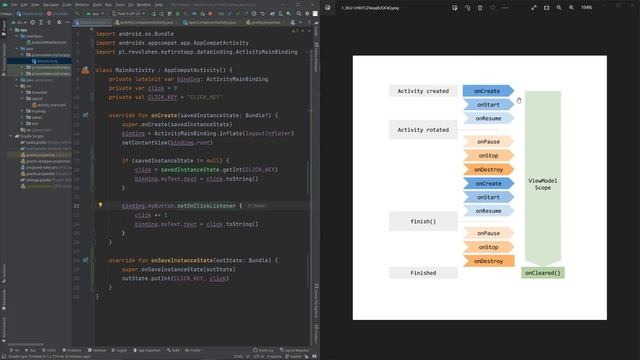This screenshot has width=640, height=360.
Task: Rotate the image in photo viewer
Action: 467,8
